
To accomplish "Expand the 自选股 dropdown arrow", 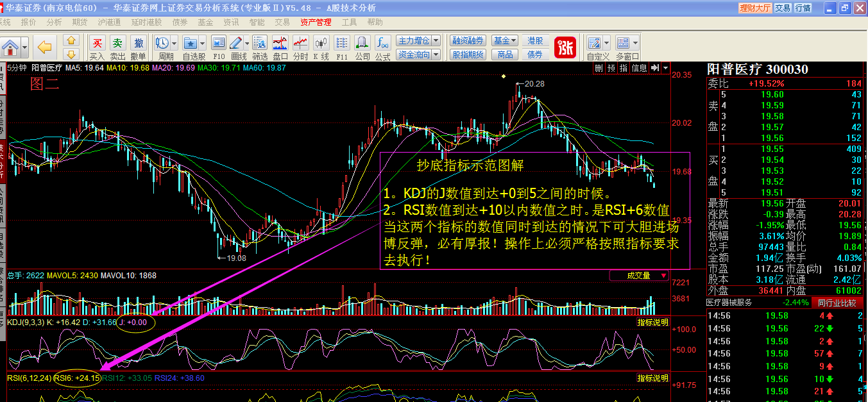I will [203, 43].
